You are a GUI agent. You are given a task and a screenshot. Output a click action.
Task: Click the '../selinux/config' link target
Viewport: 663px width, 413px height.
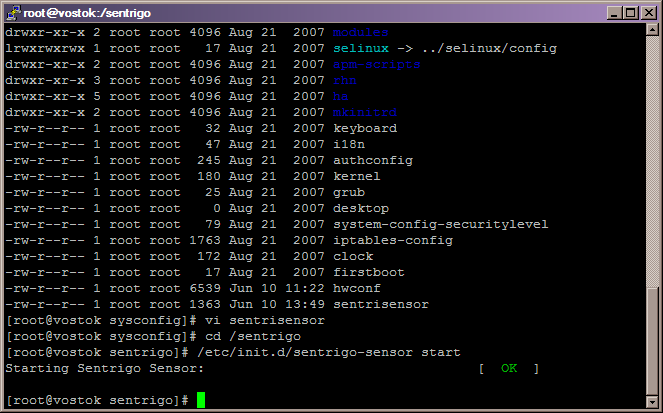point(489,49)
